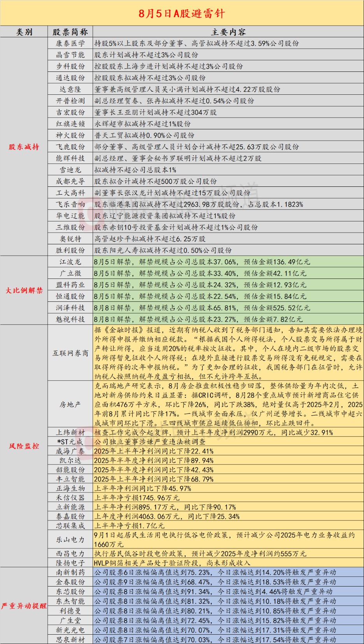Select stock name 能辉科技
364x644 pixels.
[x=70, y=158]
